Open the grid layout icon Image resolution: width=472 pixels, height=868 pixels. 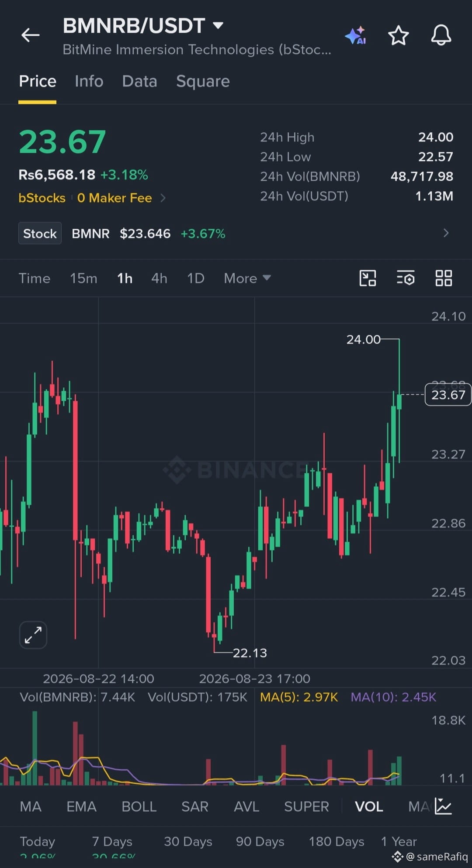(444, 278)
